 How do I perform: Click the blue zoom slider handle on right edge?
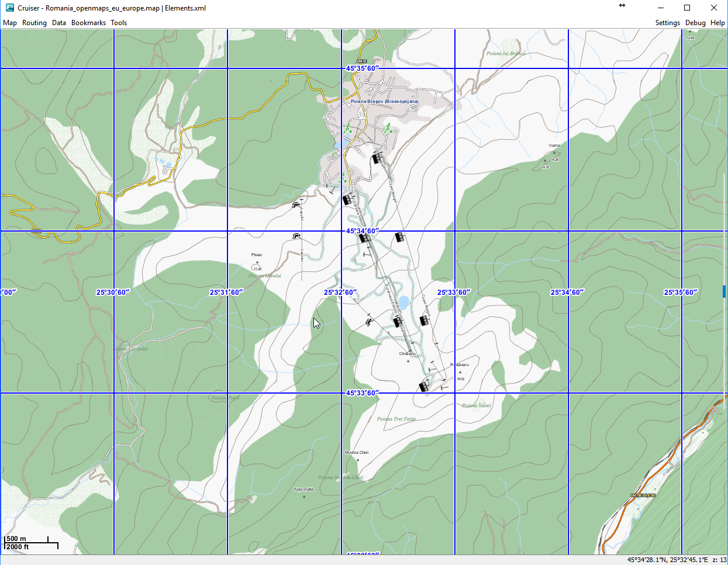coord(724,291)
